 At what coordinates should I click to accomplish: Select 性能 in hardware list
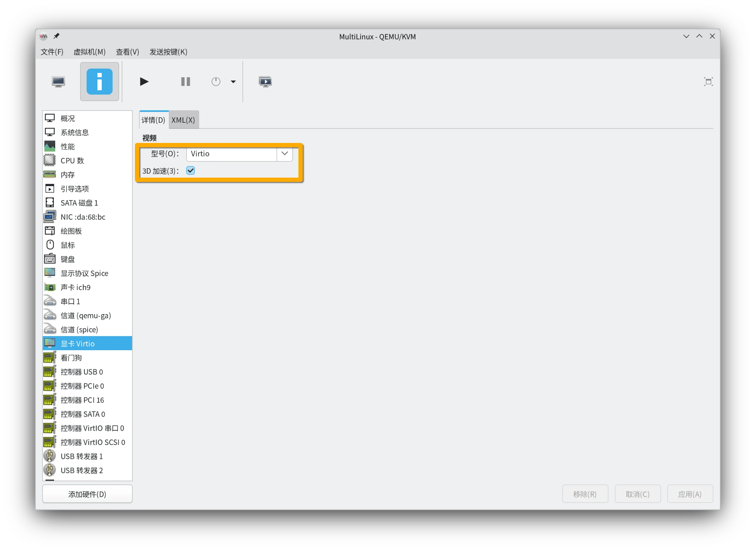coord(87,147)
